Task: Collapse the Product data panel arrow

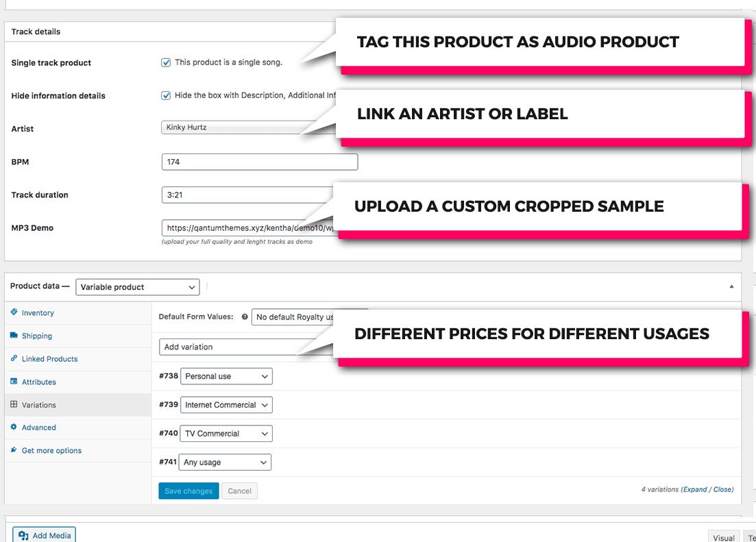Action: pyautogui.click(x=731, y=286)
